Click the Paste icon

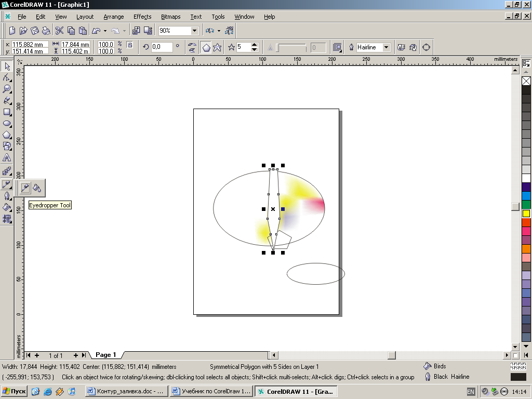83,31
